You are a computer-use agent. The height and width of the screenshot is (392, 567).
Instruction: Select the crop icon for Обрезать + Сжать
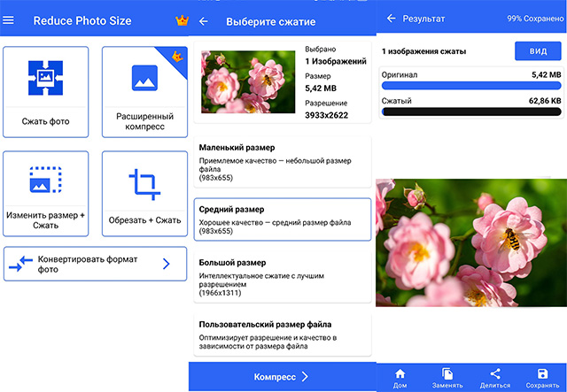(144, 184)
